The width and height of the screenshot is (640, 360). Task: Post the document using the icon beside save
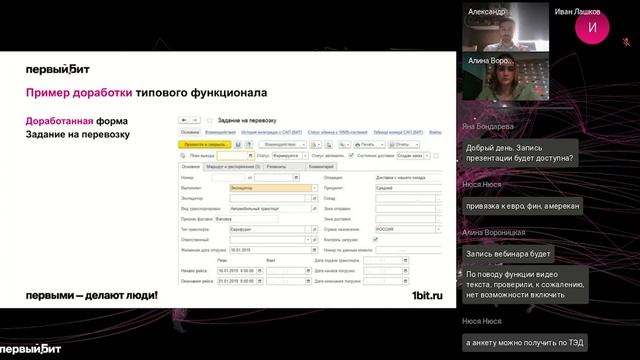248,144
